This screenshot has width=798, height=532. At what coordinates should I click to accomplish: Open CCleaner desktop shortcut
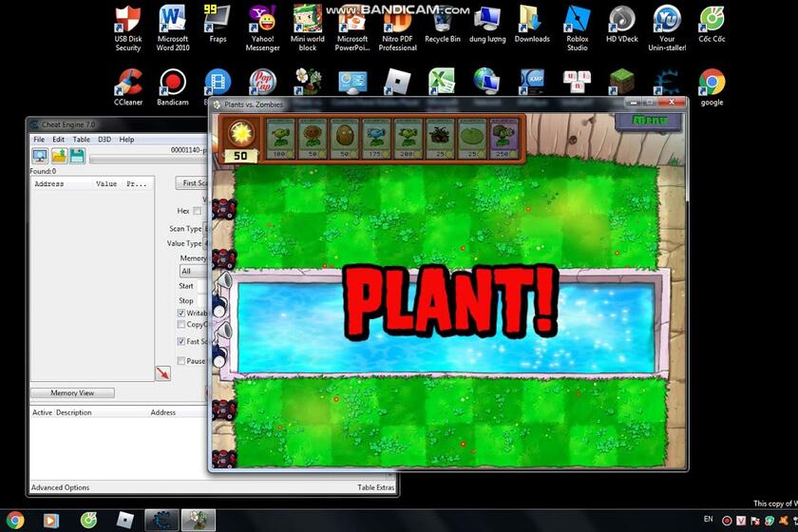pos(128,87)
